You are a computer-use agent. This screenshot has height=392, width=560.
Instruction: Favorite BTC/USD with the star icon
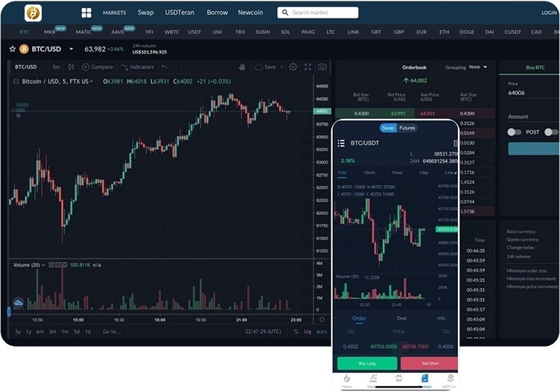tap(13, 49)
